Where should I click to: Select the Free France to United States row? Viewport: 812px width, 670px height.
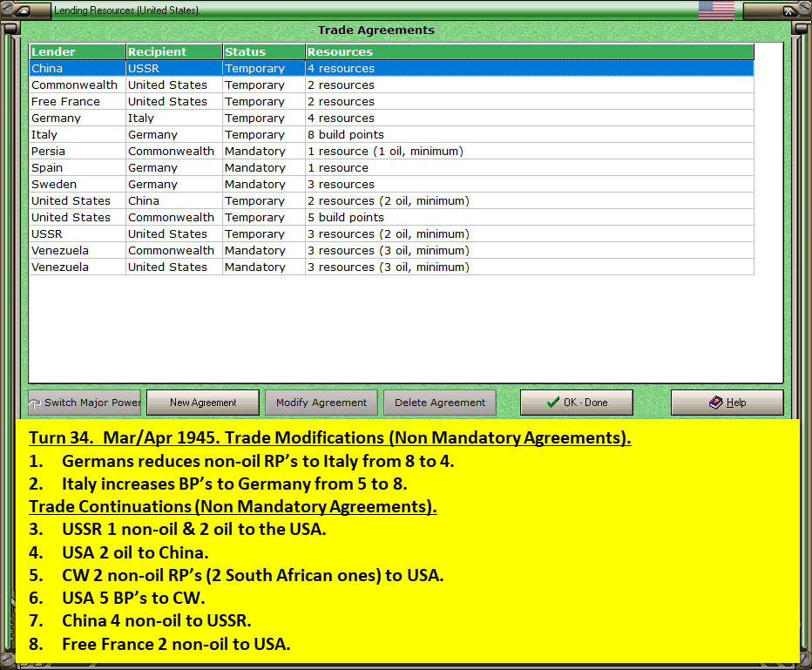click(x=391, y=101)
